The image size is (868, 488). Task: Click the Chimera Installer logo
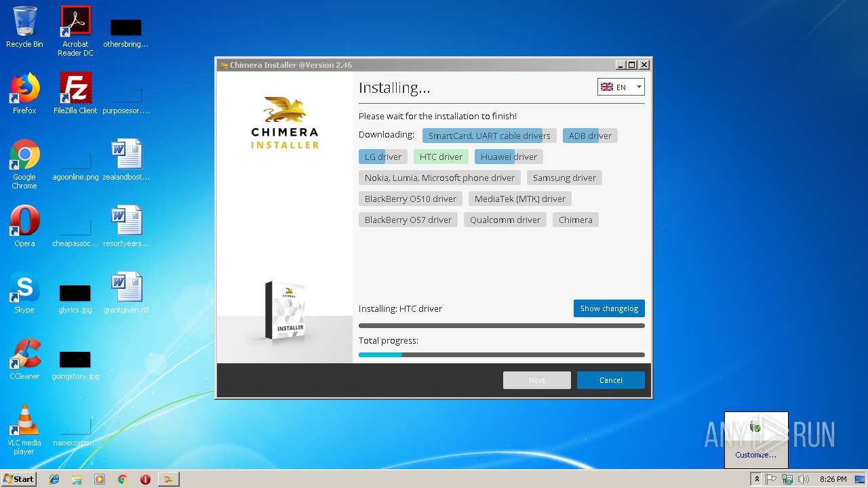coord(285,123)
